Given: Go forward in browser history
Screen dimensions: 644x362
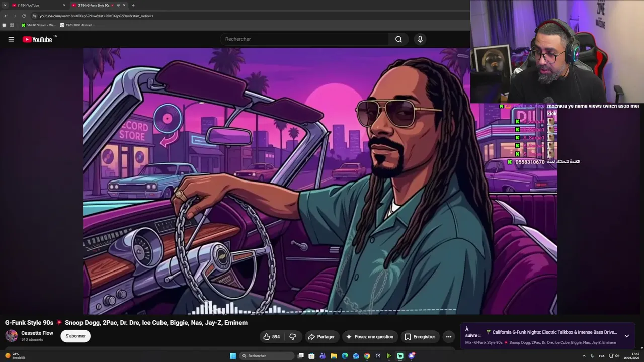Looking at the screenshot, I should click(x=15, y=16).
